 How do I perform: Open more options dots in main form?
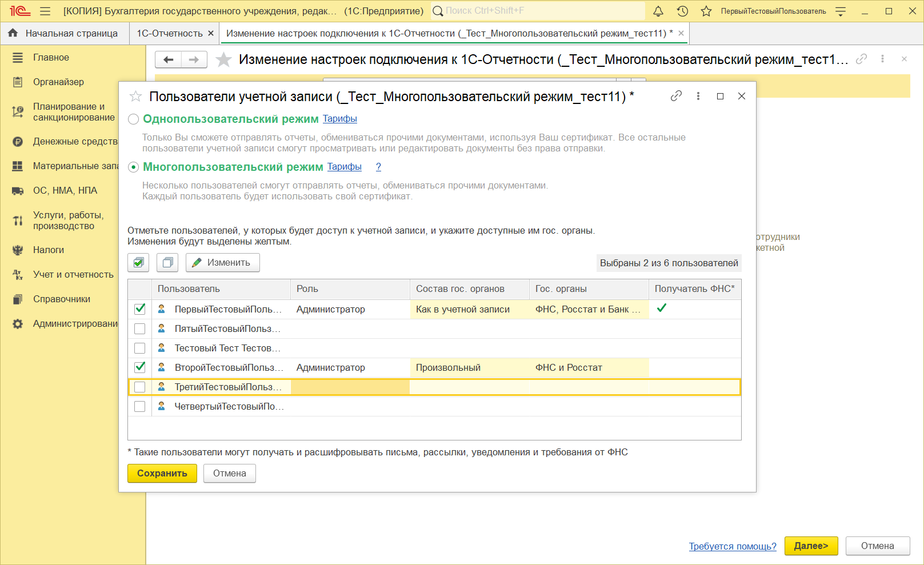point(882,59)
